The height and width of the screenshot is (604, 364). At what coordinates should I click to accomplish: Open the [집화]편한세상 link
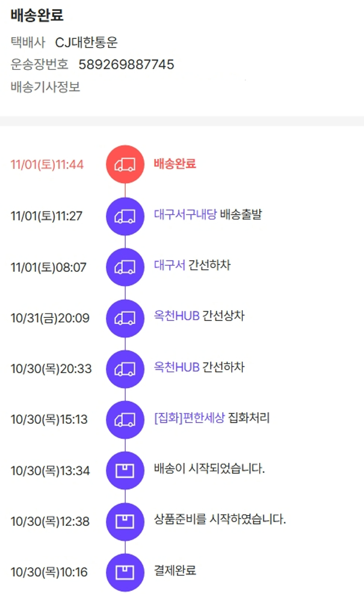[189, 418]
